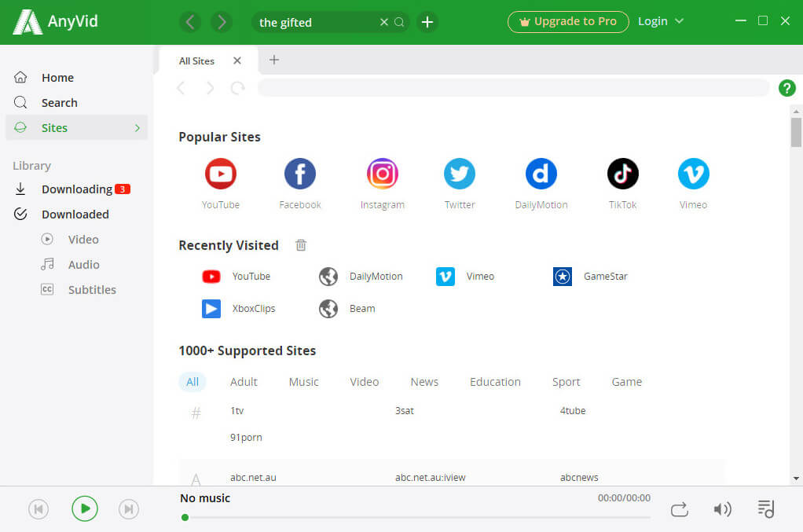Click Upgrade to Pro button
The height and width of the screenshot is (532, 803).
(568, 21)
